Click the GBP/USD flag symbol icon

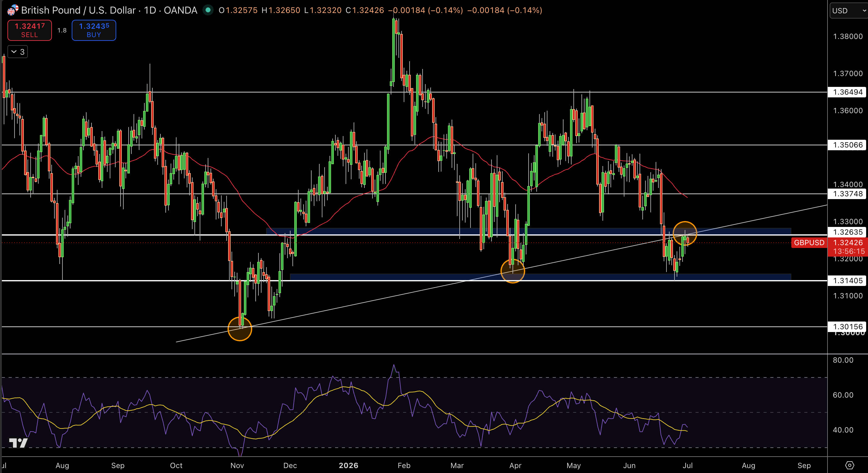click(12, 10)
